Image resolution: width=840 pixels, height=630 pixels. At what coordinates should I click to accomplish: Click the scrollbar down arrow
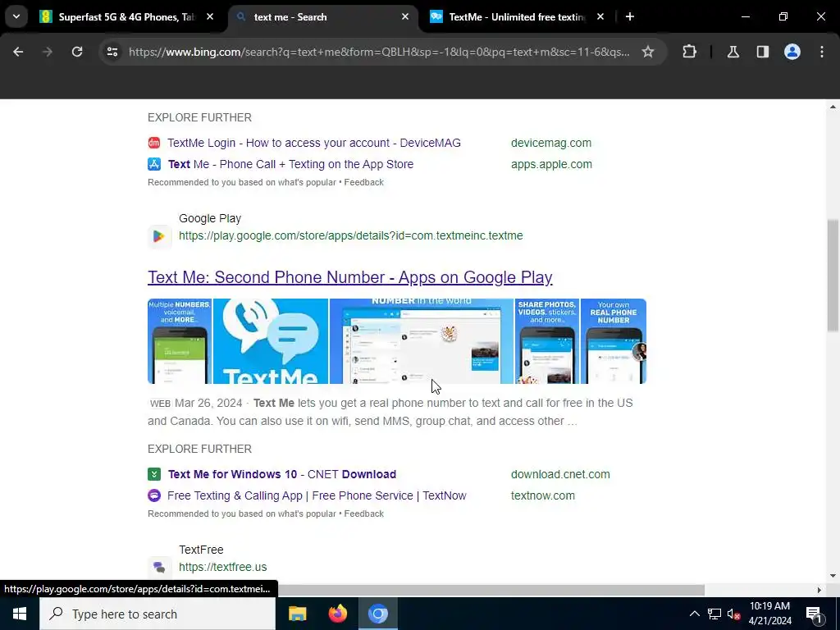coord(833,576)
